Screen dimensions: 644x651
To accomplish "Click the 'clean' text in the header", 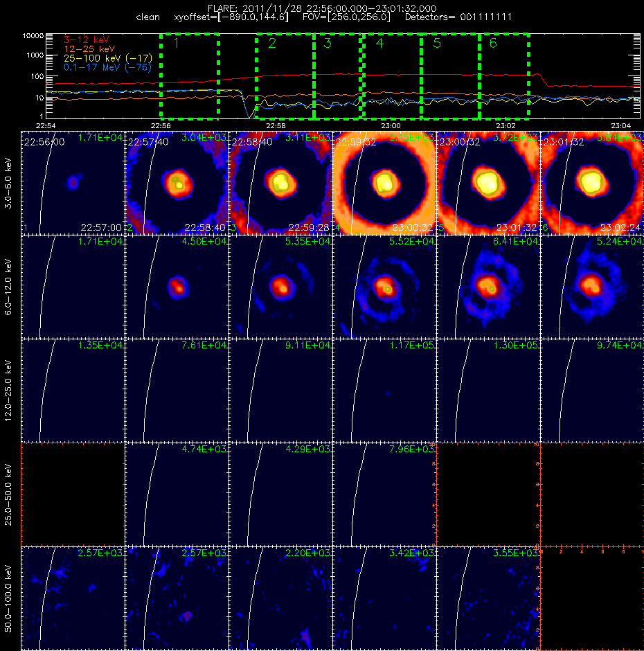I will pyautogui.click(x=147, y=17).
